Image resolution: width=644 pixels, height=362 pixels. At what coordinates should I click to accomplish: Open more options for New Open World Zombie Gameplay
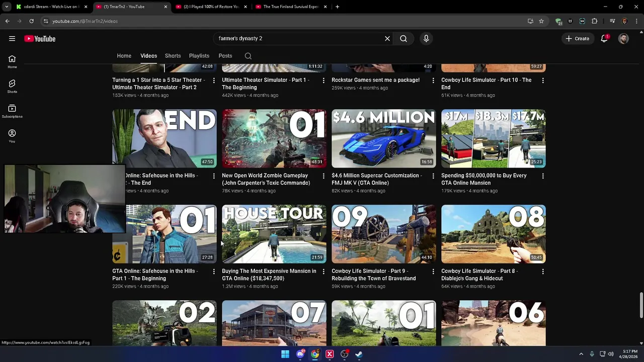click(324, 176)
